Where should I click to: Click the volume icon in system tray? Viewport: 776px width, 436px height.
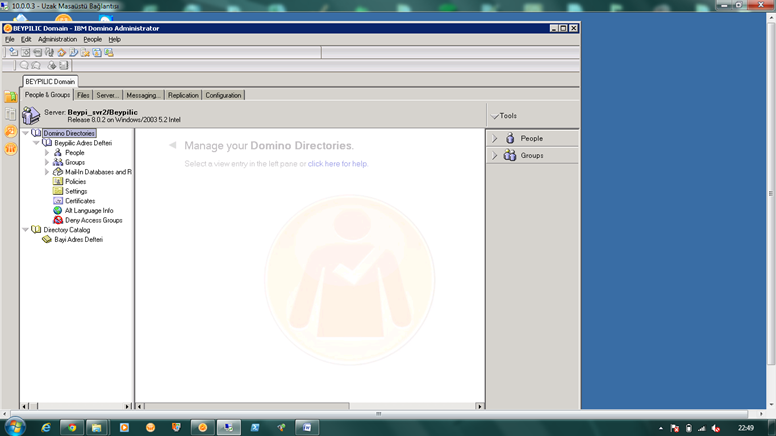pyautogui.click(x=716, y=428)
